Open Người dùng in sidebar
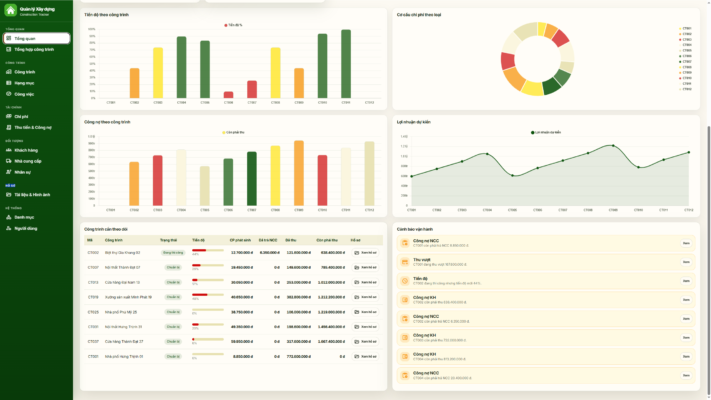The image size is (711, 400). pos(36,229)
